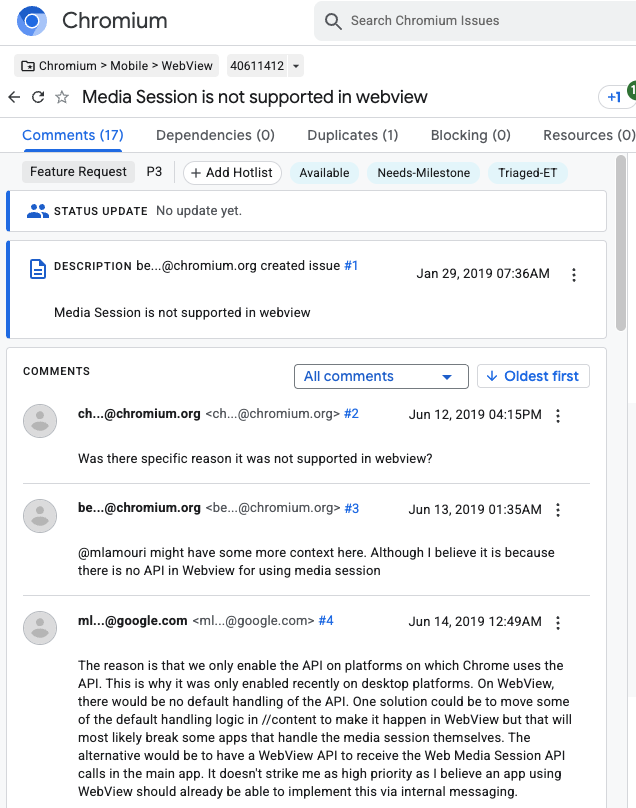Click the Chromium logo icon
The height and width of the screenshot is (808, 636).
32,21
